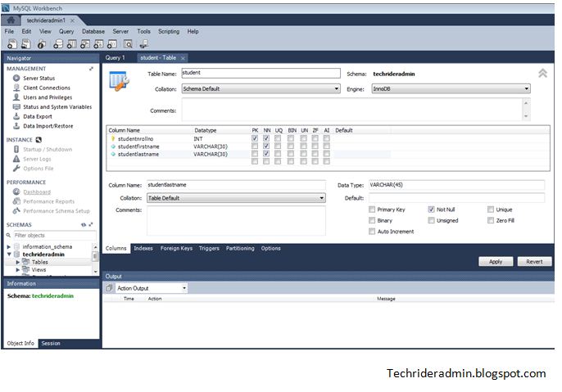This screenshot has width=562, height=392.
Task: Open Client Connections in Management
Action: point(47,88)
